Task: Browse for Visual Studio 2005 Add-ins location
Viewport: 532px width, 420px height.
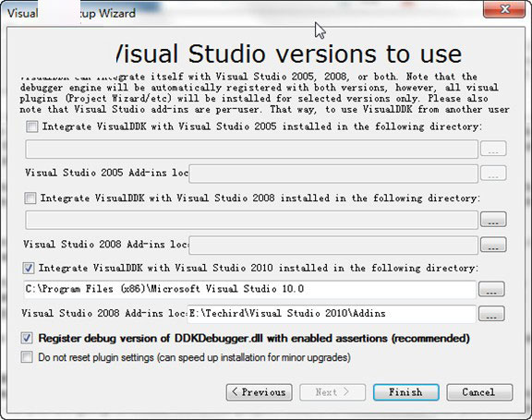Action: point(493,174)
